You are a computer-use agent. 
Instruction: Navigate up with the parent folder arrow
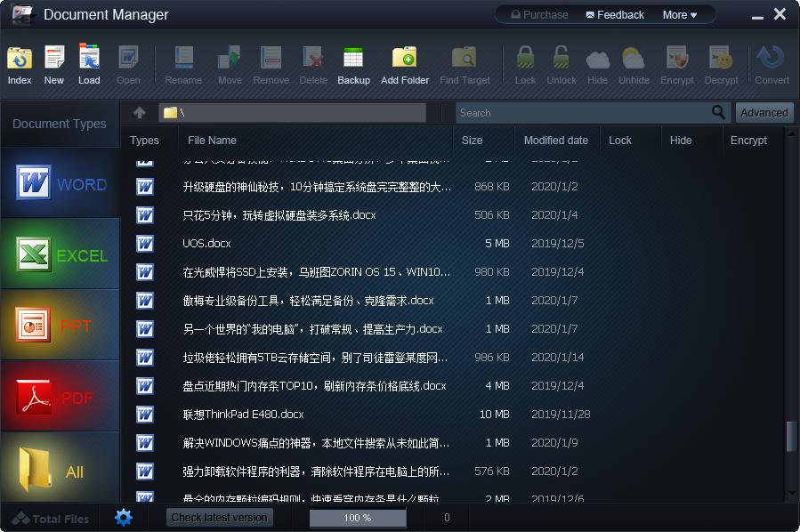[139, 112]
